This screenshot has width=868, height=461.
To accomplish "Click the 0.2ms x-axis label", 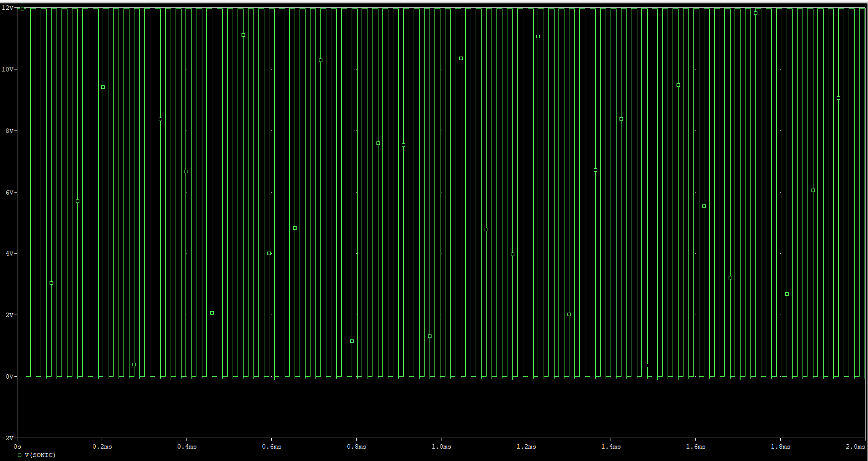I will click(102, 447).
